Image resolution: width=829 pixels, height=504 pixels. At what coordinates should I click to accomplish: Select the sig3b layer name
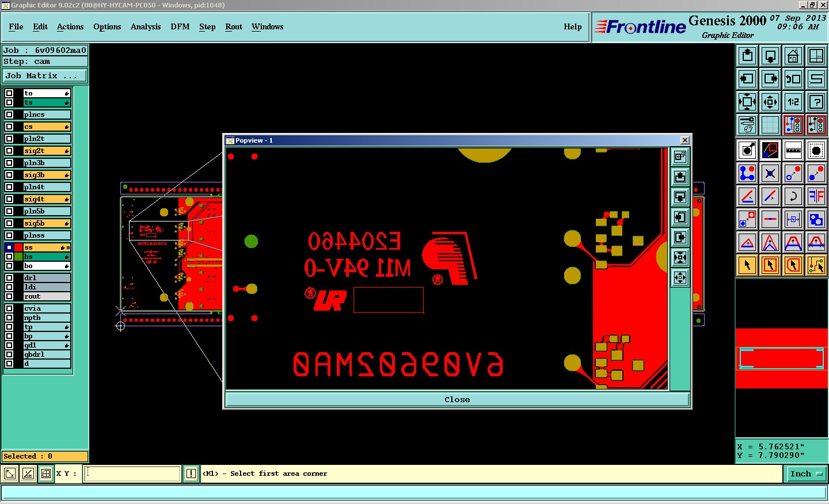pyautogui.click(x=47, y=175)
